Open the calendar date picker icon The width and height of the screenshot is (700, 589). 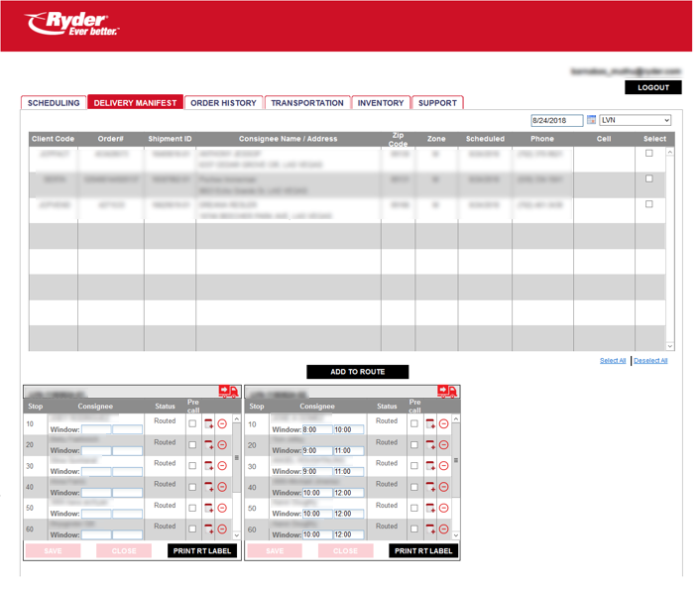591,120
